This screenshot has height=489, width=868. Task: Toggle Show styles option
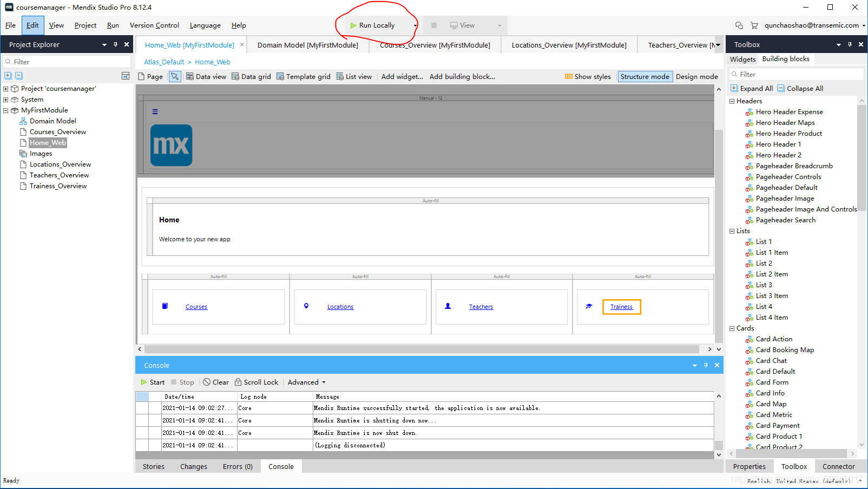(x=588, y=77)
